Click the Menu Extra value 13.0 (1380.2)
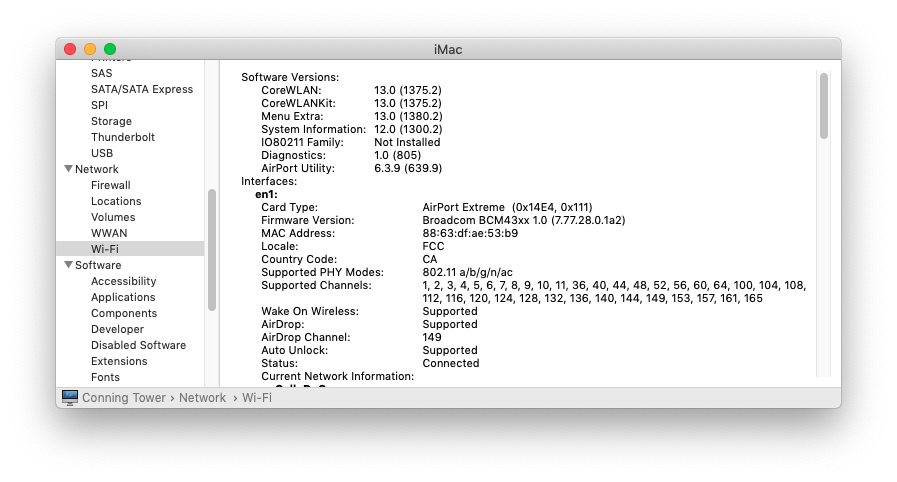Viewport: 897px width, 482px height. click(408, 116)
